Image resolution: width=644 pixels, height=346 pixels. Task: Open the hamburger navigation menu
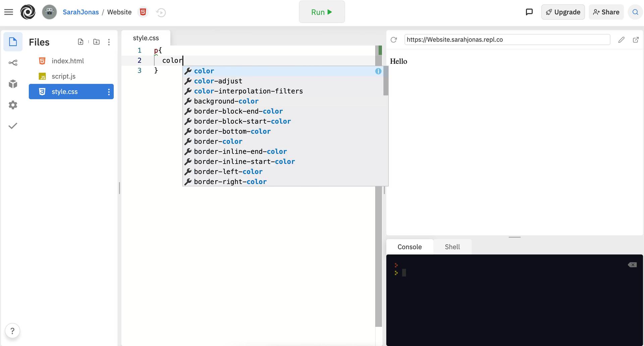pos(9,11)
